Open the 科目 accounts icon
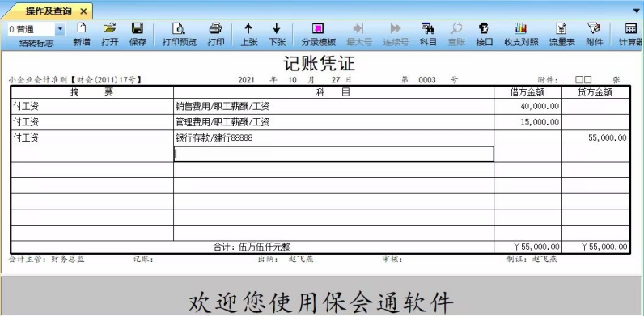 coord(428,34)
